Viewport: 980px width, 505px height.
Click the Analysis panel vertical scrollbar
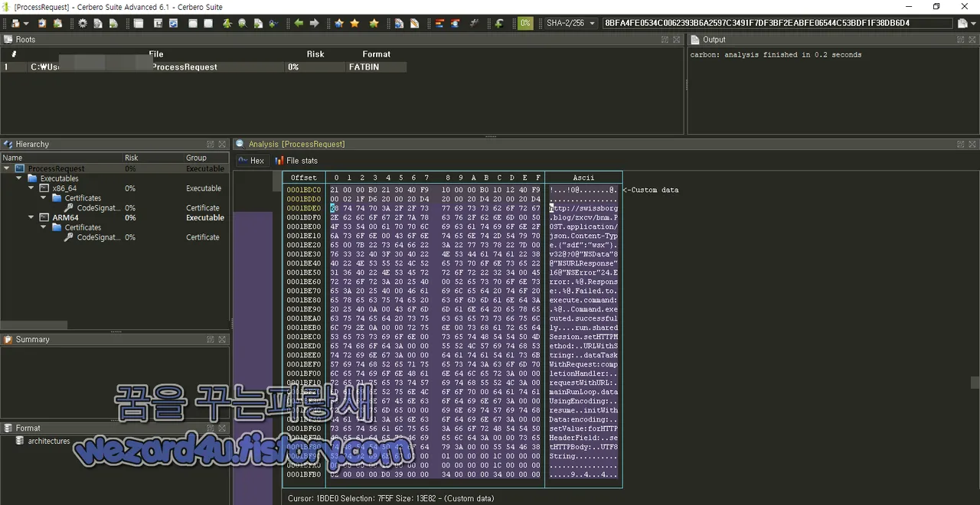coord(975,383)
